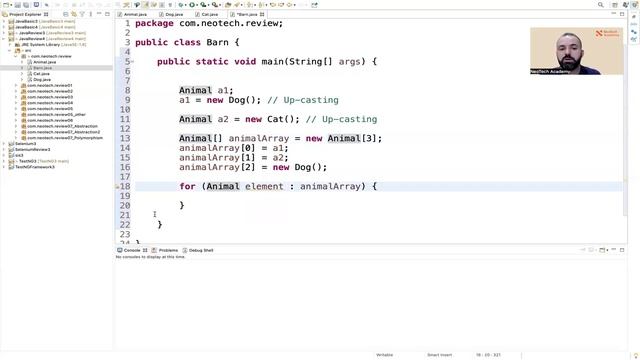Select package com.neotech.review07_Polymorphism

(62, 138)
